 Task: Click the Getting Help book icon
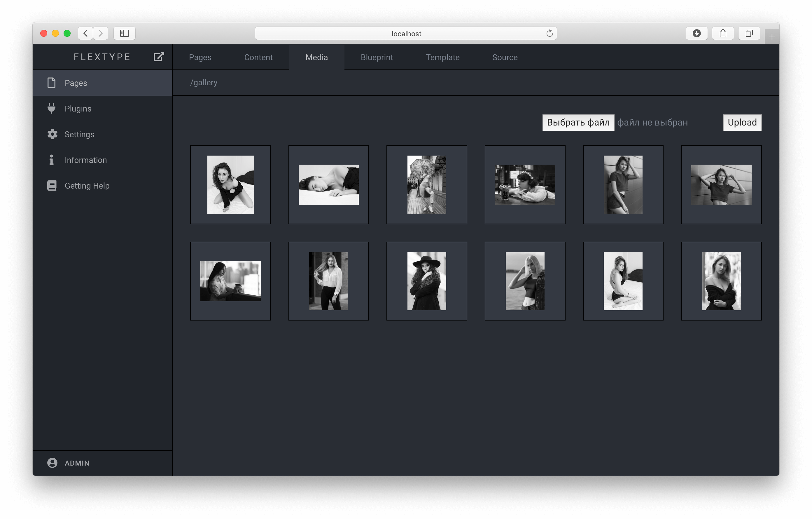pos(52,186)
